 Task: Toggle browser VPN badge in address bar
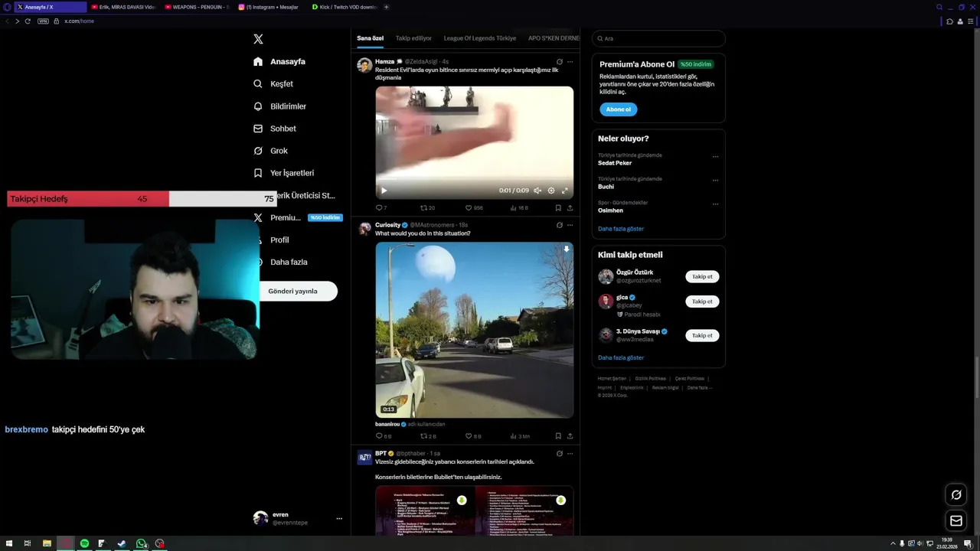(44, 21)
